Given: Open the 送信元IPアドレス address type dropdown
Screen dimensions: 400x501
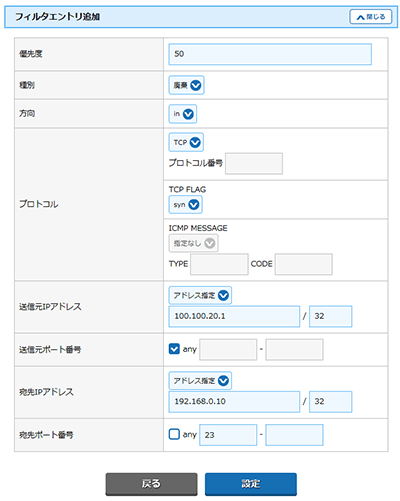Looking at the screenshot, I should pyautogui.click(x=200, y=295).
